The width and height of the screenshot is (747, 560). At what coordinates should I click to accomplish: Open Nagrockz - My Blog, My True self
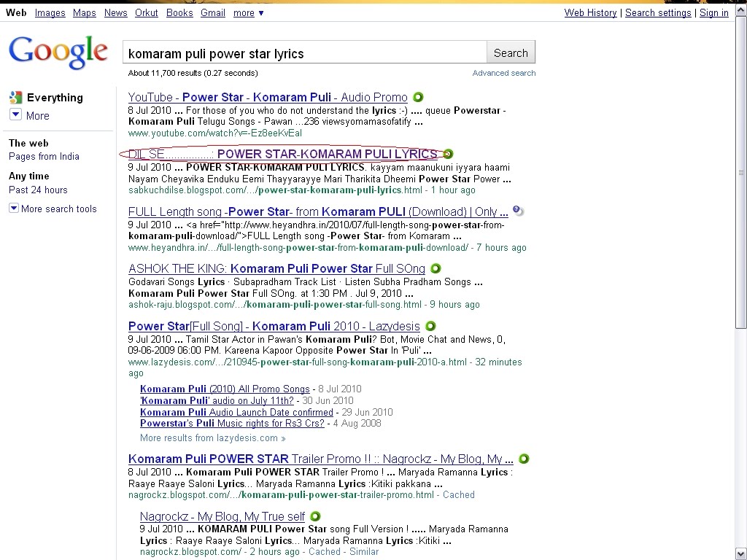(222, 516)
